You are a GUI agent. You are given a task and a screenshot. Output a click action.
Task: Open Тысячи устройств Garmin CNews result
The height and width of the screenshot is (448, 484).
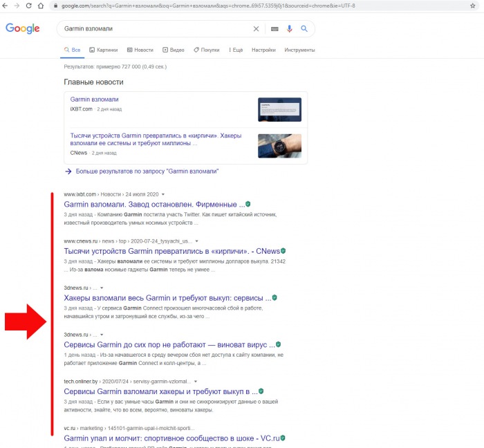(172, 251)
